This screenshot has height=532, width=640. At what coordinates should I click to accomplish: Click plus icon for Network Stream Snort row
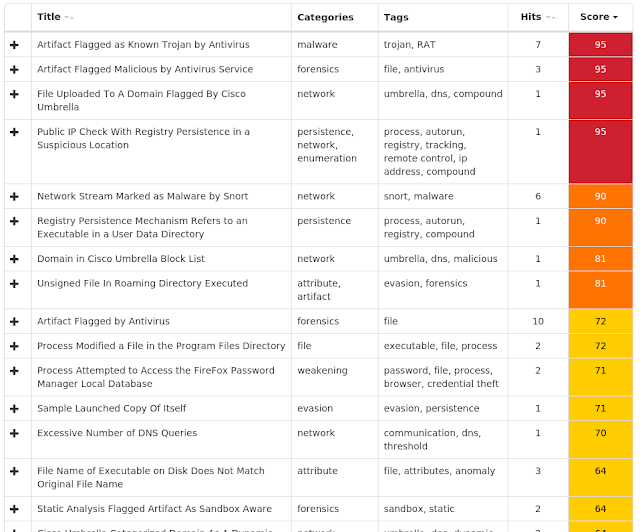coord(14,196)
